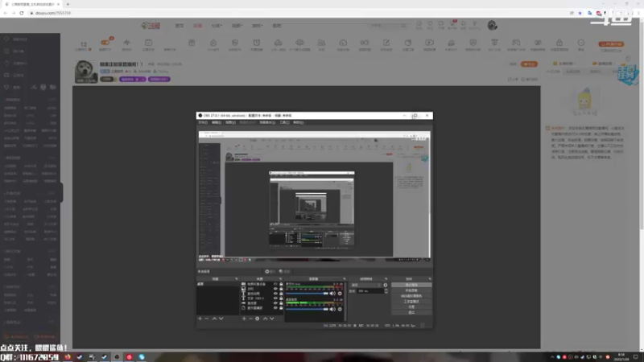The height and width of the screenshot is (362, 644).
Task: Click the transition duration spinner arrows in OBS
Action: pos(386,291)
